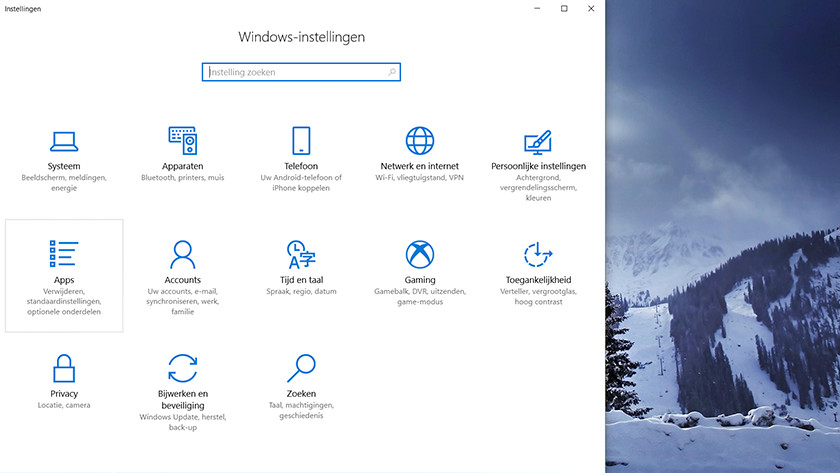Click the Apps list icon
The width and height of the screenshot is (840, 473).
pyautogui.click(x=64, y=254)
